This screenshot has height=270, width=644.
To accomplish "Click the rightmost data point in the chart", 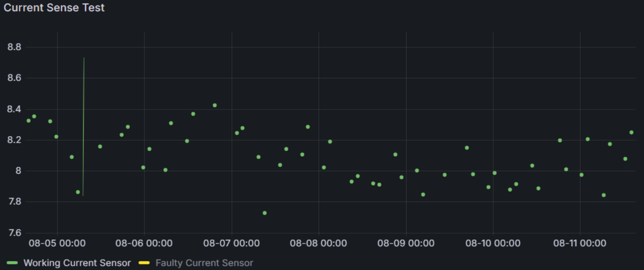I will 631,132.
